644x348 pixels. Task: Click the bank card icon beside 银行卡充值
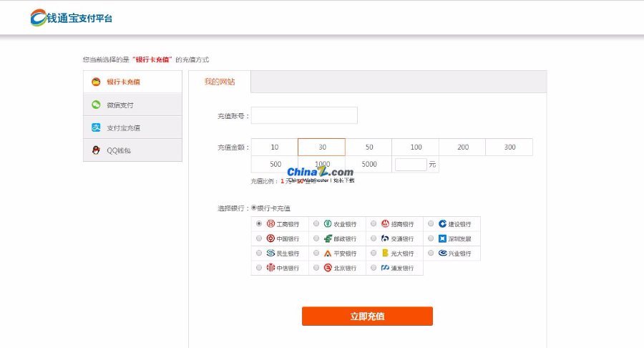(96, 82)
